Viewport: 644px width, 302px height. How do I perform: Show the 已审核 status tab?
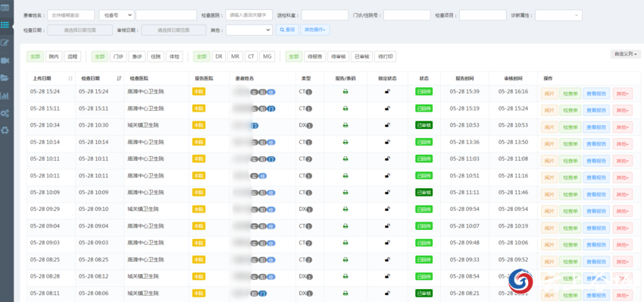[x=362, y=57]
